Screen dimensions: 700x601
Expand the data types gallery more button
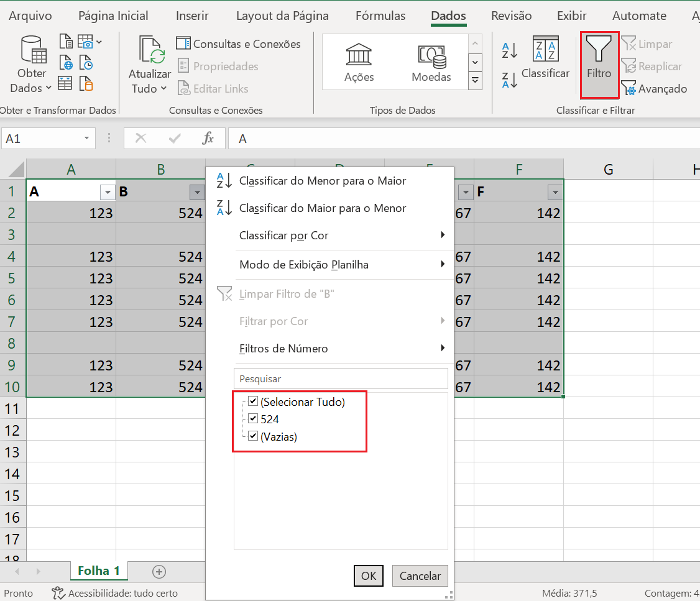click(x=475, y=80)
